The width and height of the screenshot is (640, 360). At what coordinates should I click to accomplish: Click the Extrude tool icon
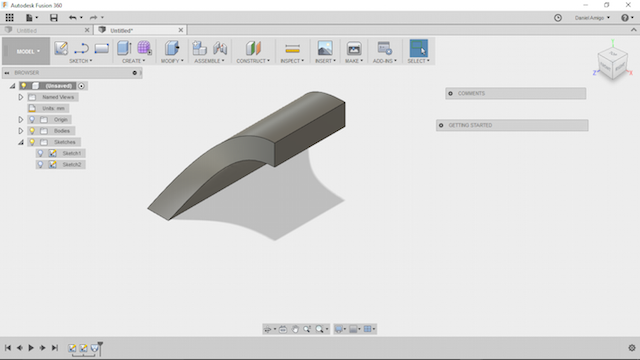(124, 48)
